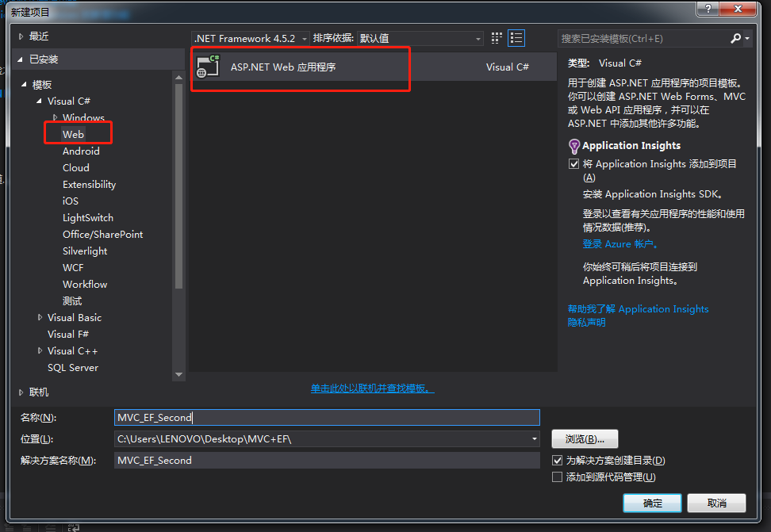Image resolution: width=771 pixels, height=532 pixels.
Task: Click the search installed templates field
Action: click(x=643, y=38)
